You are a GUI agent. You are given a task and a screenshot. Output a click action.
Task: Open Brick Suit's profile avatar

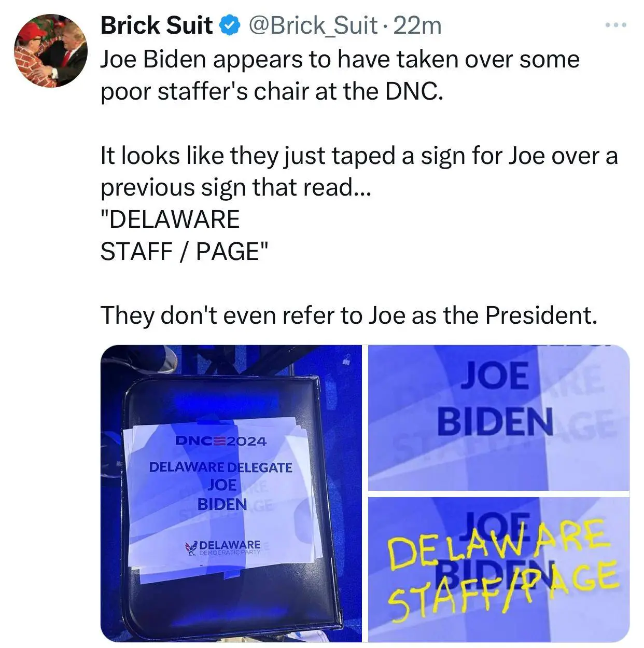point(50,50)
